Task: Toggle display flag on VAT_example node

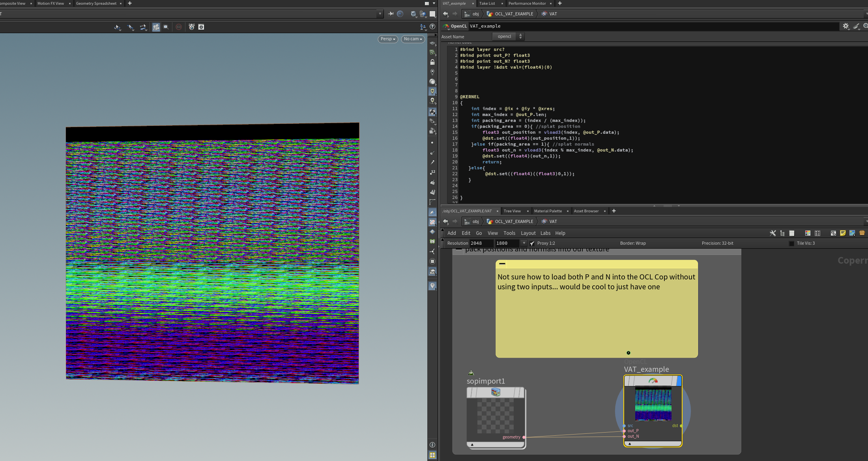Action: [679, 381]
